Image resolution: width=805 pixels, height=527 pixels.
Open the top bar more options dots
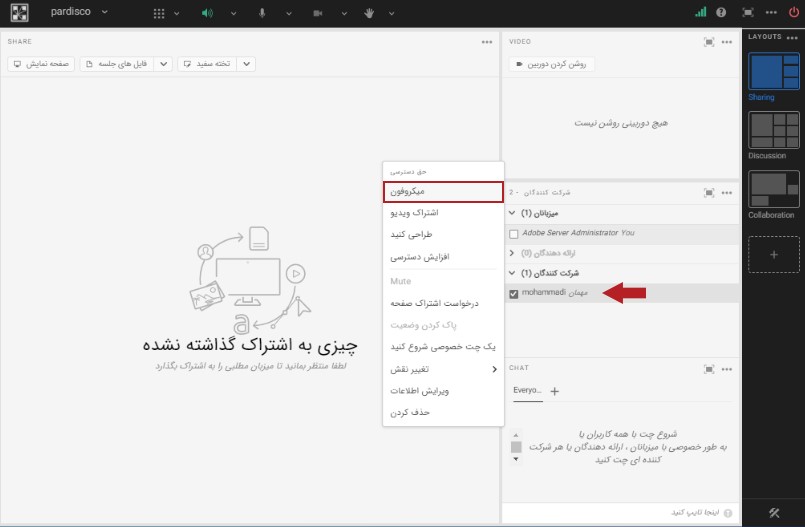point(771,12)
